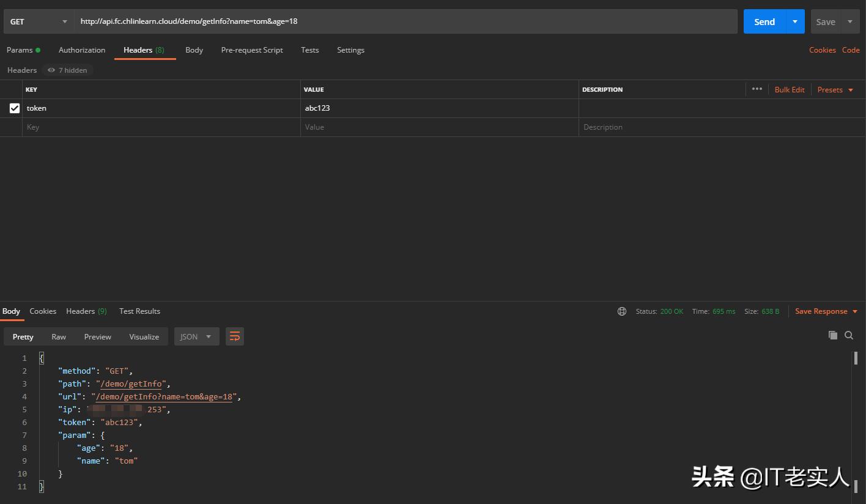The width and height of the screenshot is (866, 504).
Task: Uncheck the token header checkbox
Action: click(15, 108)
